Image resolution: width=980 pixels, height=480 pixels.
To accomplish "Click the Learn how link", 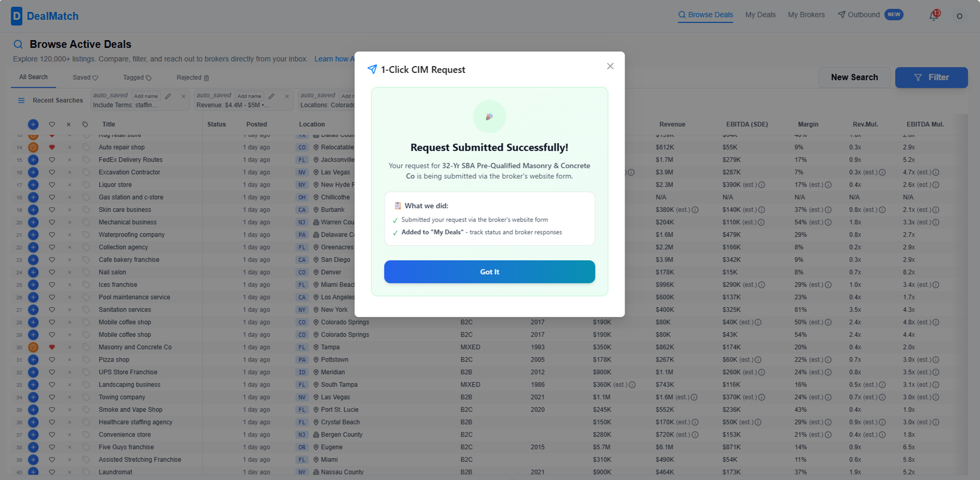I will click(x=334, y=59).
